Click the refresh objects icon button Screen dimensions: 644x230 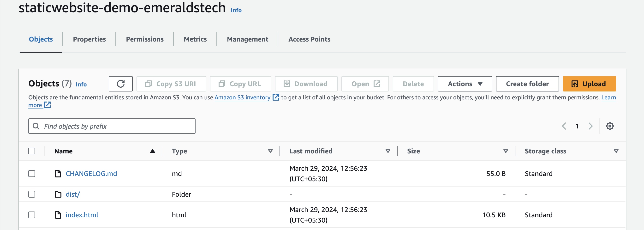tap(120, 84)
